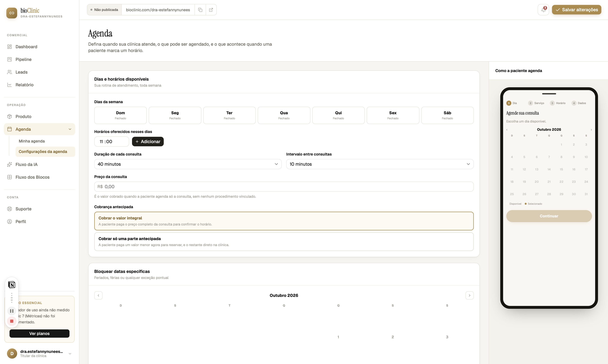Open Intervalo entre consultas dropdown

point(380,164)
